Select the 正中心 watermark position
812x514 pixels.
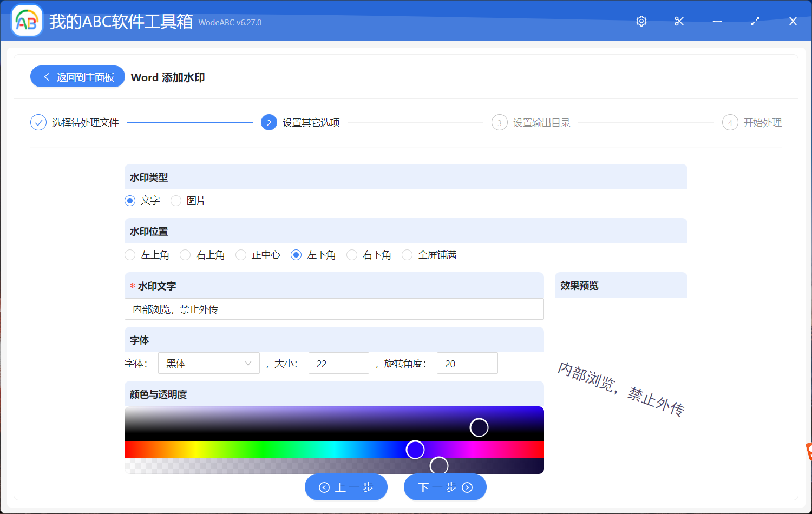click(x=240, y=254)
